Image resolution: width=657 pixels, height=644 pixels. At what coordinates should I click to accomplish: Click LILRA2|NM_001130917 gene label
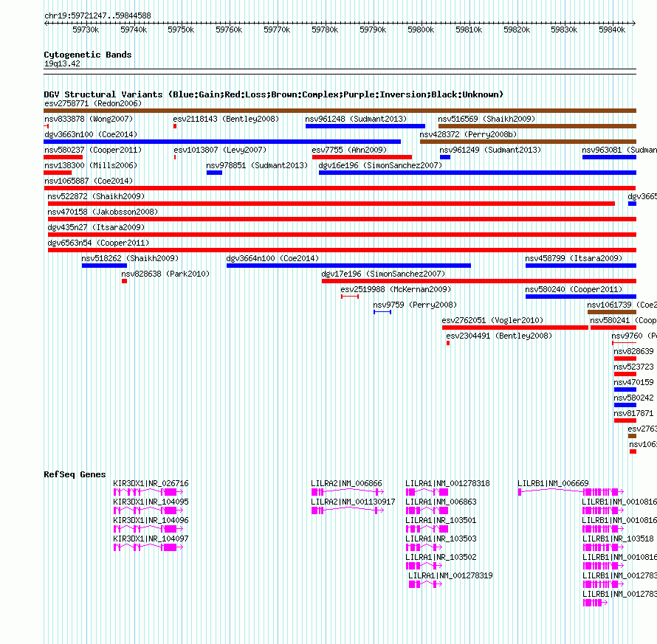(x=353, y=502)
